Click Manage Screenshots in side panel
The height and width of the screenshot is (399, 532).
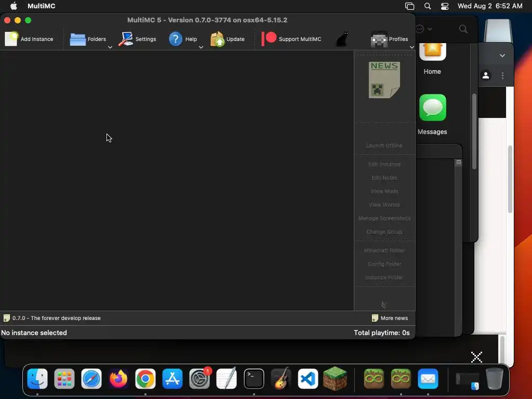384,219
